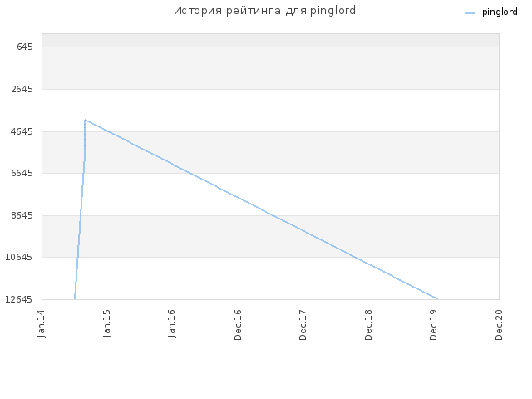Click the chart title for pinglord rating history
This screenshot has height=399, width=532.
[x=264, y=11]
